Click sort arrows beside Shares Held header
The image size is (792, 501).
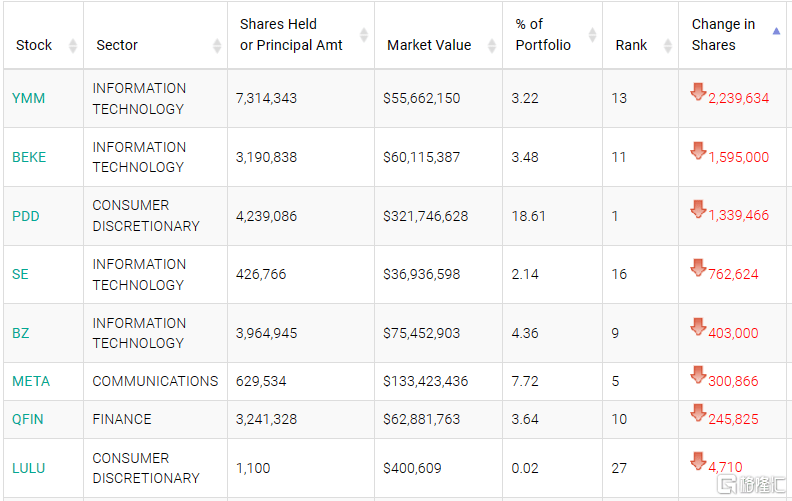(364, 35)
